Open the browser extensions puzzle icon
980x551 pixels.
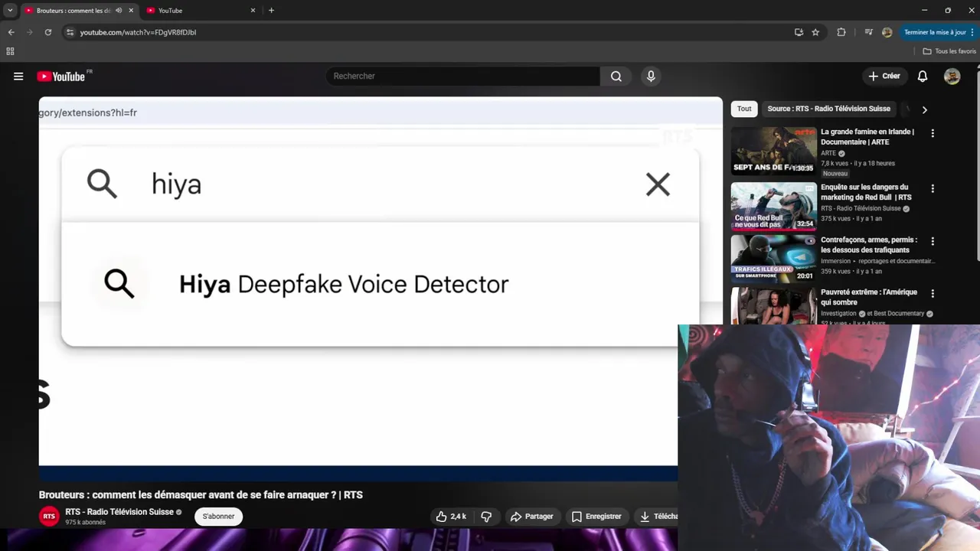tap(841, 32)
